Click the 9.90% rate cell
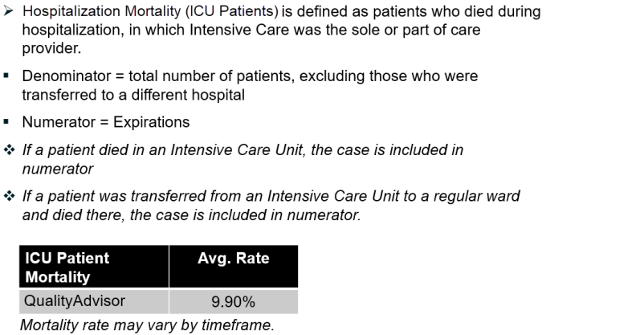The width and height of the screenshot is (644, 335). pyautogui.click(x=233, y=302)
